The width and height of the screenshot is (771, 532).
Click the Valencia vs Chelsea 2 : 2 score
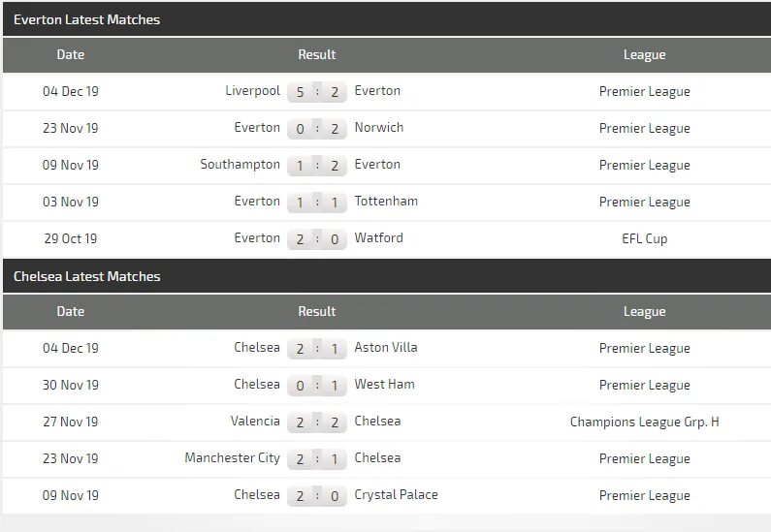317,422
